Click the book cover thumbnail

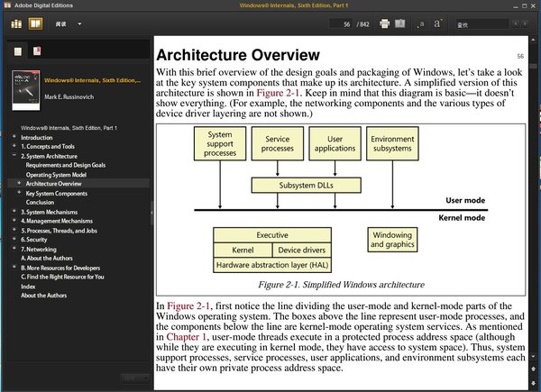(x=25, y=91)
